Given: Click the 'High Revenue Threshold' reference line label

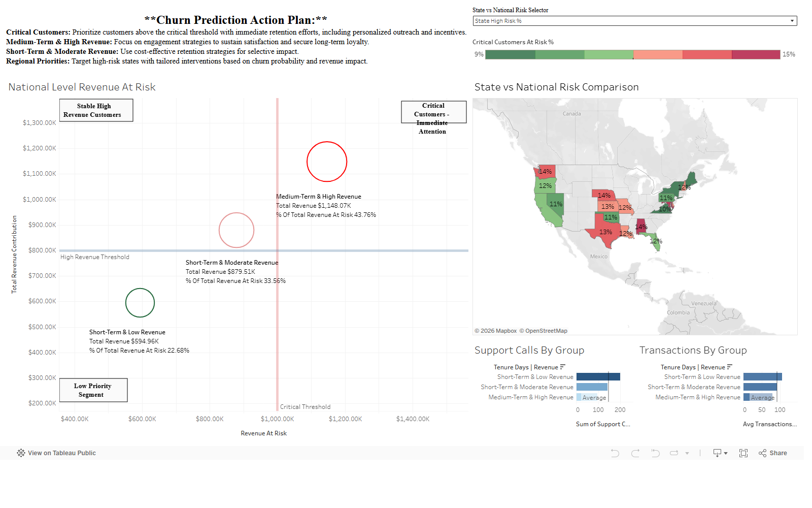Looking at the screenshot, I should (x=95, y=257).
